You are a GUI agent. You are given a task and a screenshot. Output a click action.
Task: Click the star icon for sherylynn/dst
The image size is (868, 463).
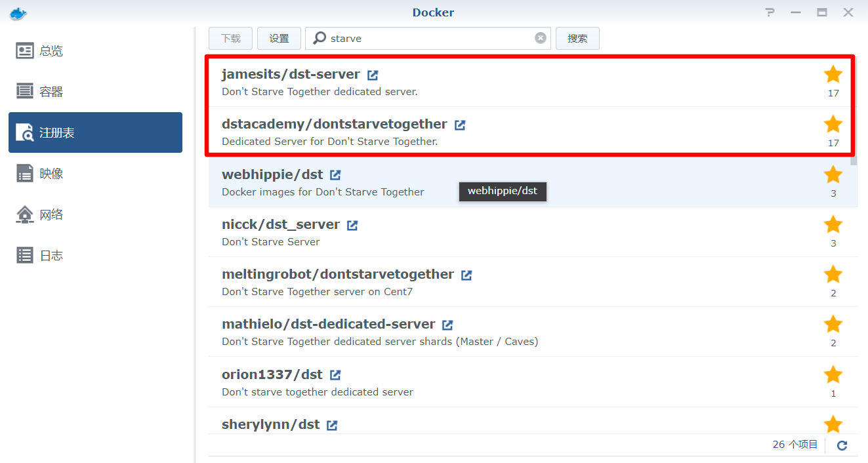coord(833,424)
